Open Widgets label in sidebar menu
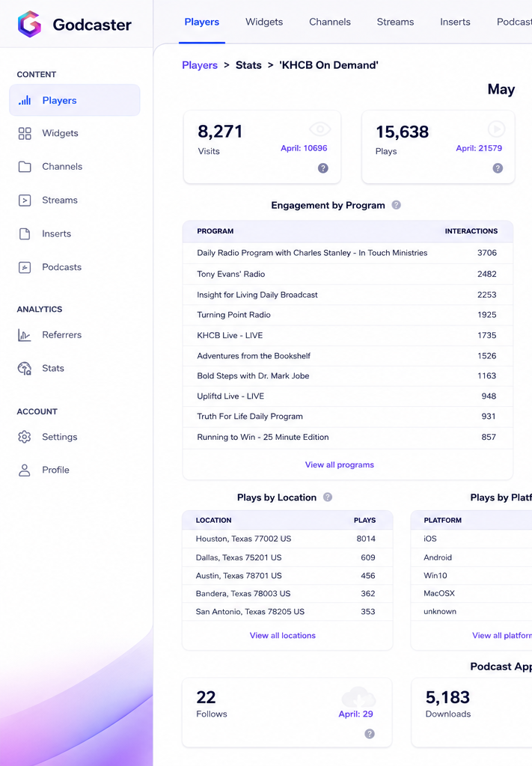The image size is (532, 766). [x=60, y=133]
